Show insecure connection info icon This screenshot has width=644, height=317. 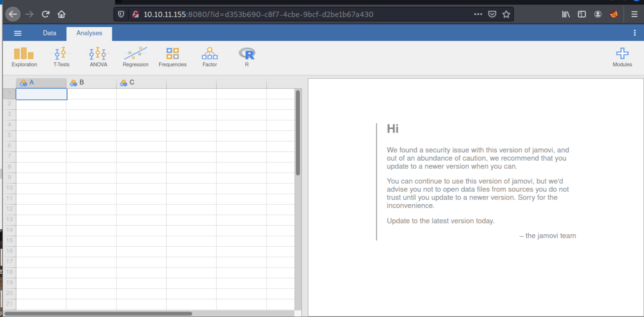point(135,14)
